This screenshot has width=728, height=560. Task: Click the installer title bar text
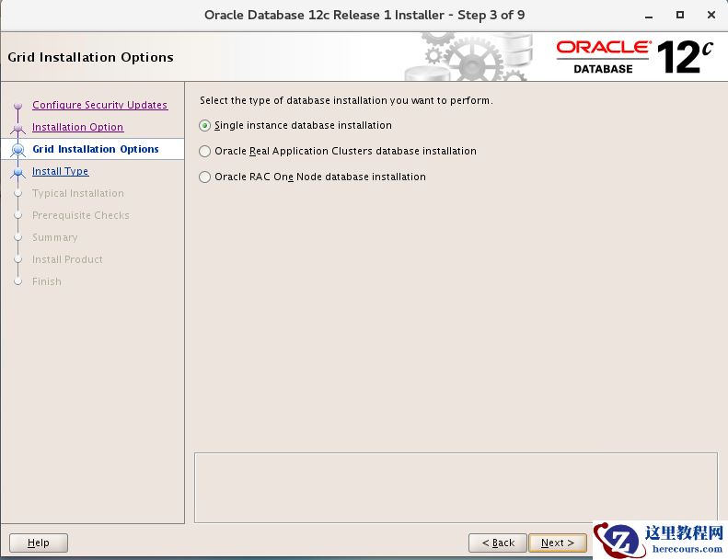pos(364,15)
